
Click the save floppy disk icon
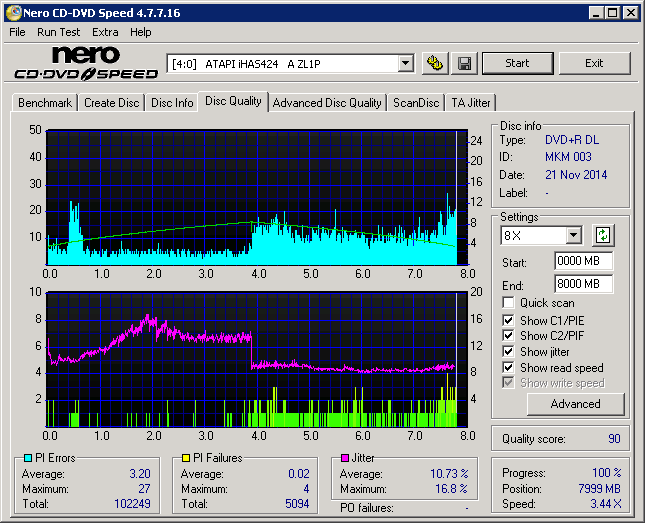pyautogui.click(x=464, y=63)
